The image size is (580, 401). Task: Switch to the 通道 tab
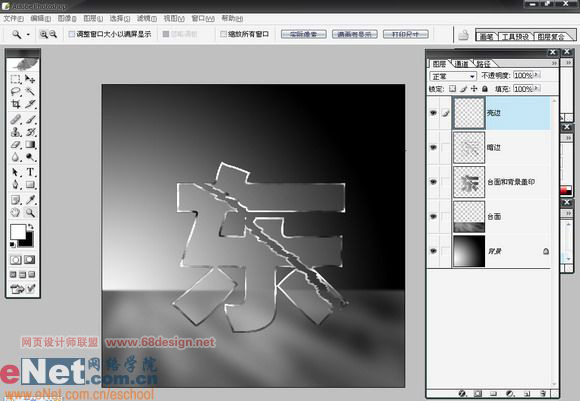point(462,64)
